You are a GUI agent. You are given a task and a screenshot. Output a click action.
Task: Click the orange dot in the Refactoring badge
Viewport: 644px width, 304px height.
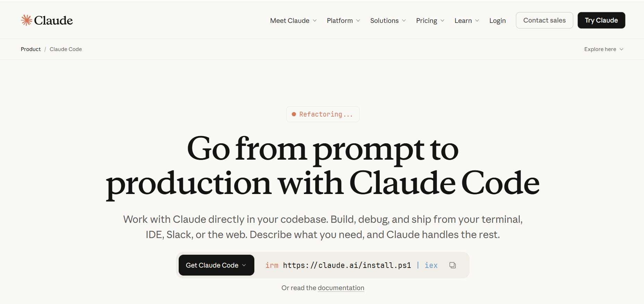294,114
